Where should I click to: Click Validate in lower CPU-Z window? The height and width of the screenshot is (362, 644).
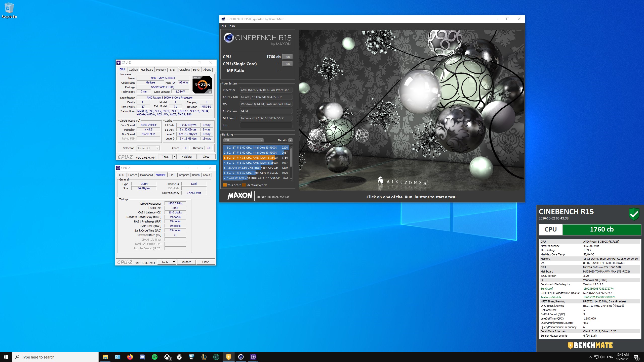[x=186, y=262]
